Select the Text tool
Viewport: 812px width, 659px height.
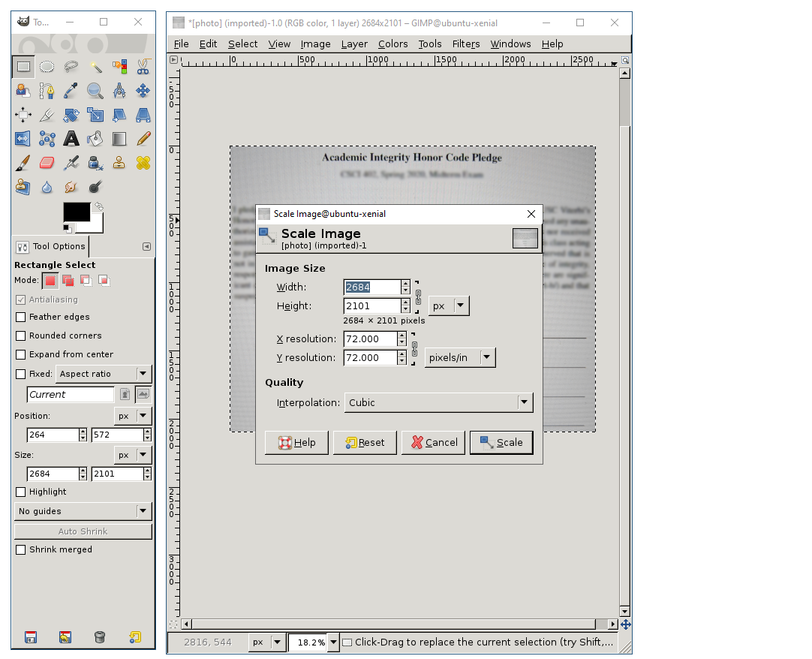pyautogui.click(x=71, y=138)
